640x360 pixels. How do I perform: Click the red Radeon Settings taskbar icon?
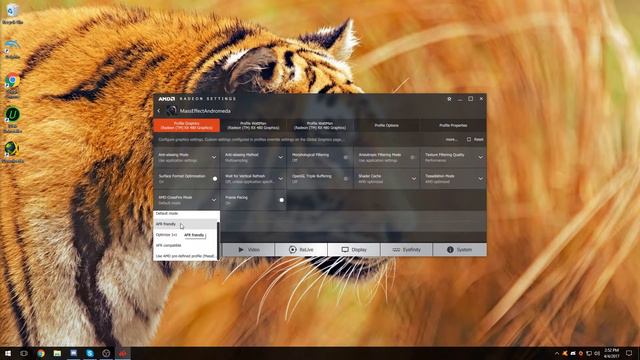coord(122,353)
